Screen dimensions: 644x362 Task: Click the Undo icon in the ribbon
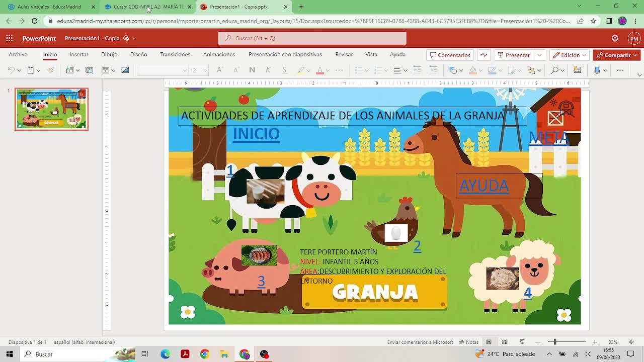[x=11, y=70]
